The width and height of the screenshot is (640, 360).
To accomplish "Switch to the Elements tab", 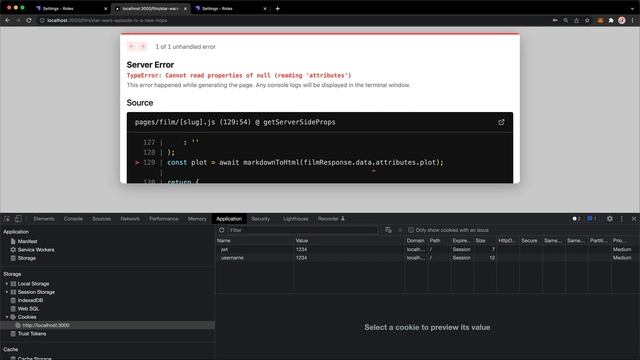I will click(44, 219).
